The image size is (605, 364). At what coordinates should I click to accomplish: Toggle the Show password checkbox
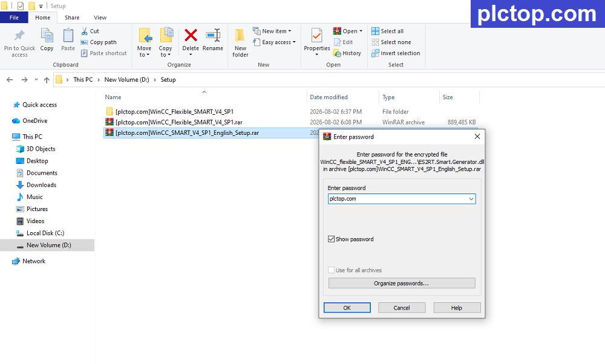click(x=331, y=239)
